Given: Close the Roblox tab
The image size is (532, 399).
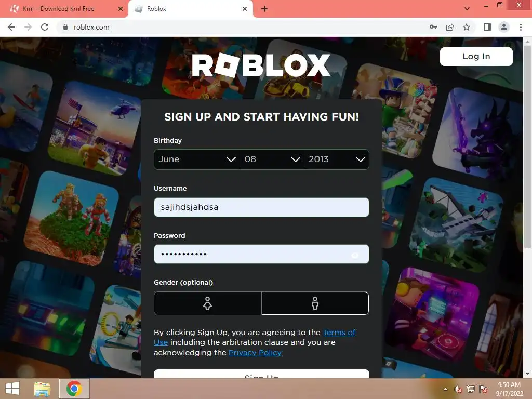Looking at the screenshot, I should point(245,9).
